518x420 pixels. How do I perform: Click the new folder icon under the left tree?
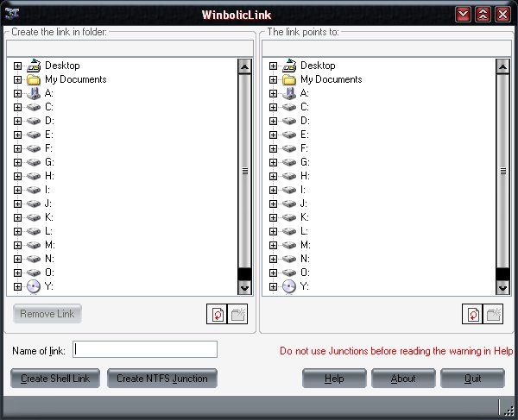tap(237, 315)
